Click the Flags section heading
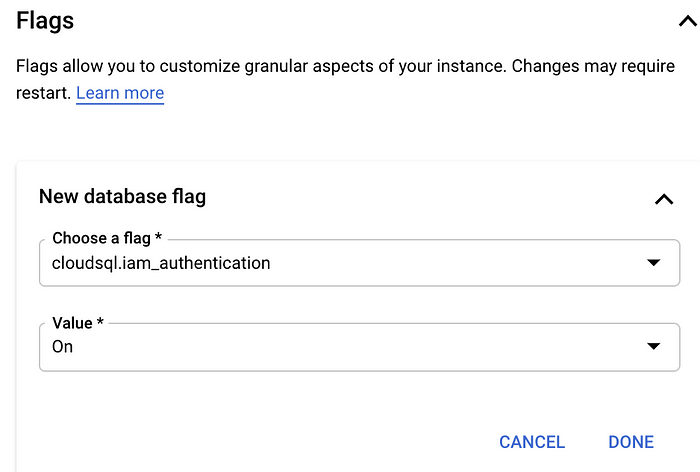Screen dimensions: 700x472 pyautogui.click(x=45, y=19)
